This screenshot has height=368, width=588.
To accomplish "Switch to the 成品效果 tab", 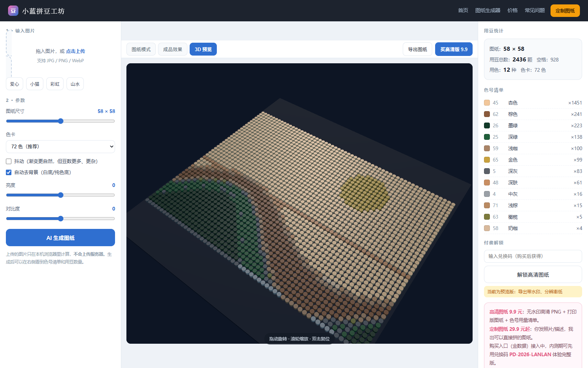I will tap(173, 49).
